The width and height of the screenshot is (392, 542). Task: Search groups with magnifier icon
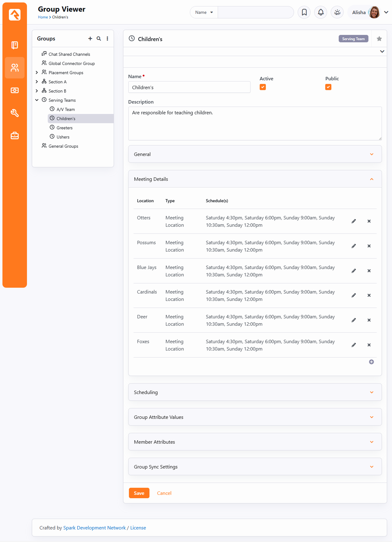(x=99, y=39)
